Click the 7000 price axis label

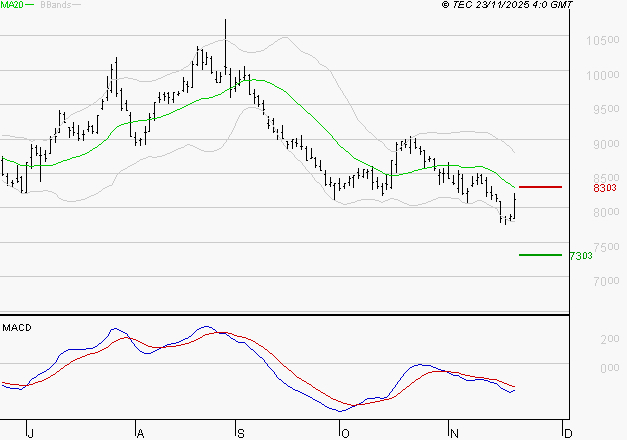pos(606,281)
